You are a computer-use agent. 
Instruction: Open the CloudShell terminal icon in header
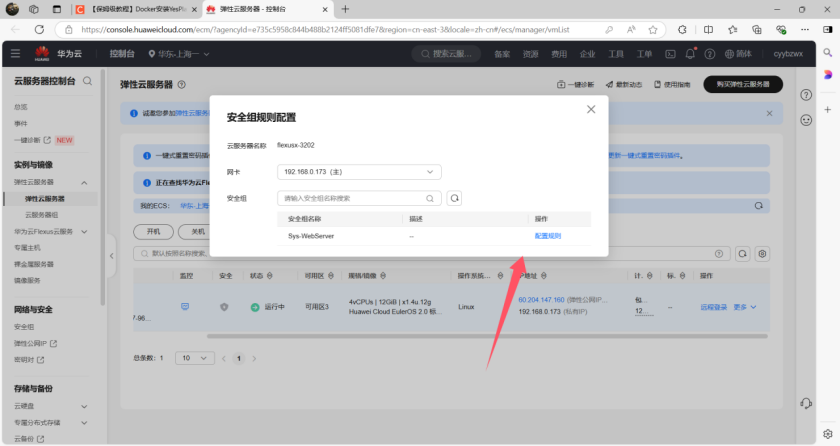tap(670, 54)
